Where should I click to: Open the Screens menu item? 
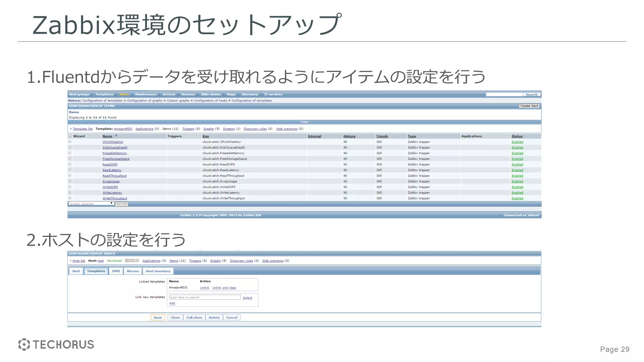pyautogui.click(x=188, y=94)
